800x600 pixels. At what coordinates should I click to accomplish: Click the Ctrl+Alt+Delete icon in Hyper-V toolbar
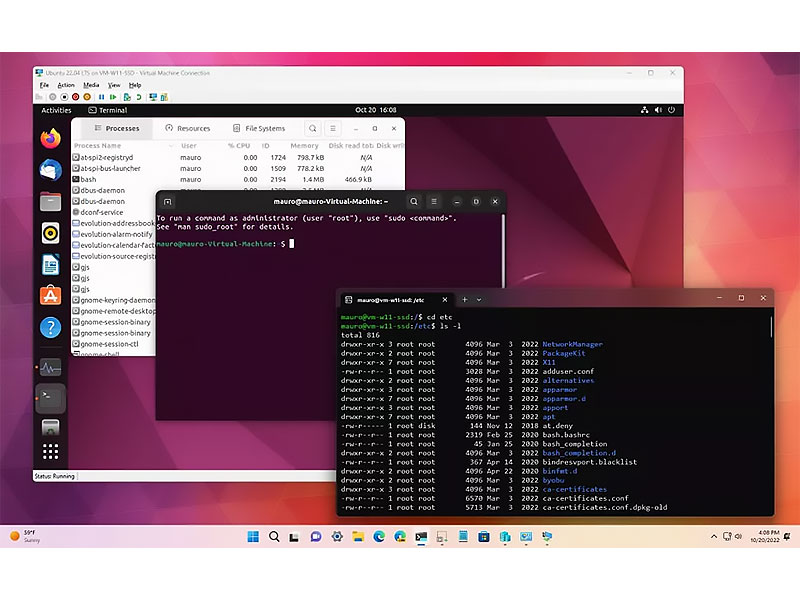pos(39,97)
